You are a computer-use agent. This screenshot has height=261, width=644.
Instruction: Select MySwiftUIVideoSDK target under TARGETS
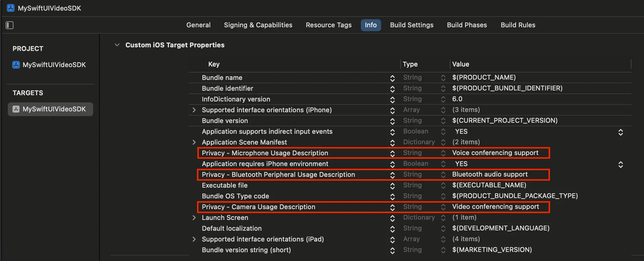(x=54, y=109)
